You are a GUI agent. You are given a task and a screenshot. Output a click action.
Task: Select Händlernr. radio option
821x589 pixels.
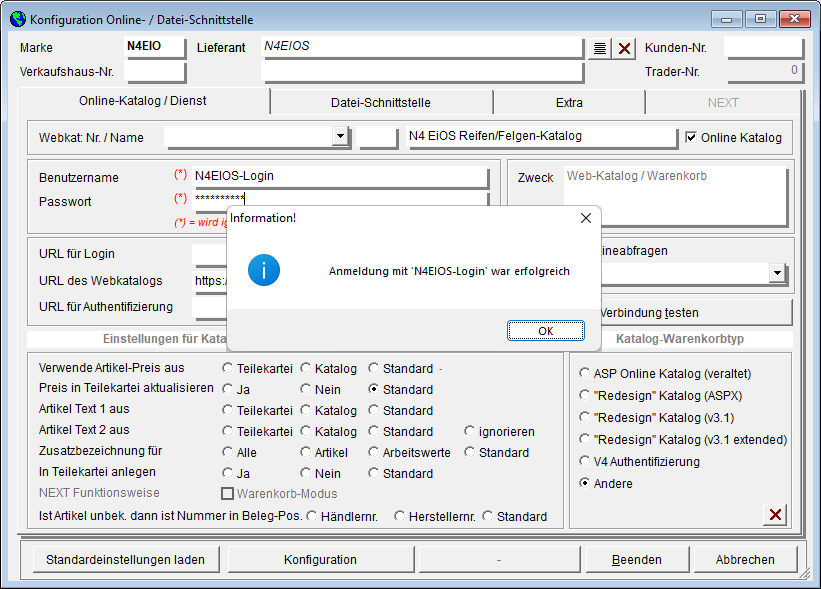pyautogui.click(x=312, y=516)
